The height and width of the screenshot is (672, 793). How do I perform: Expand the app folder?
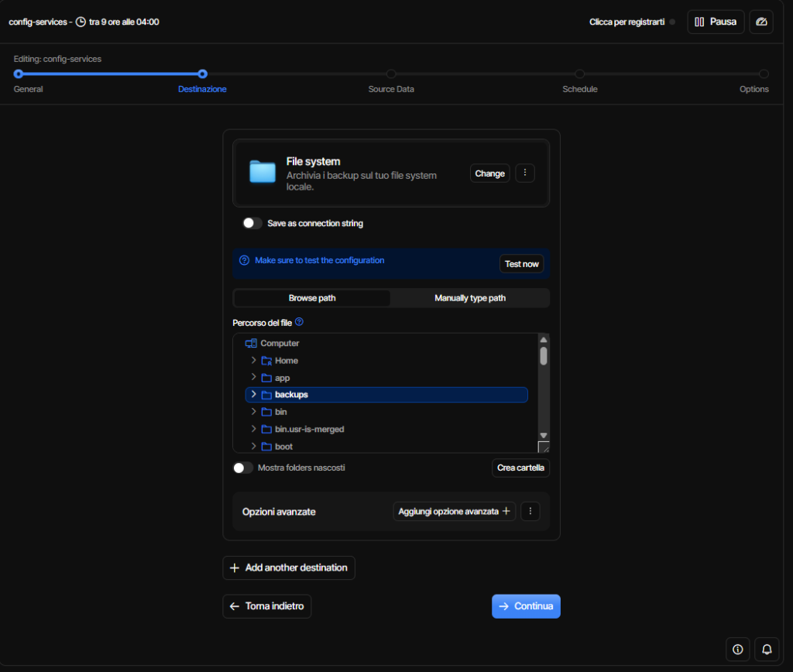tap(253, 377)
